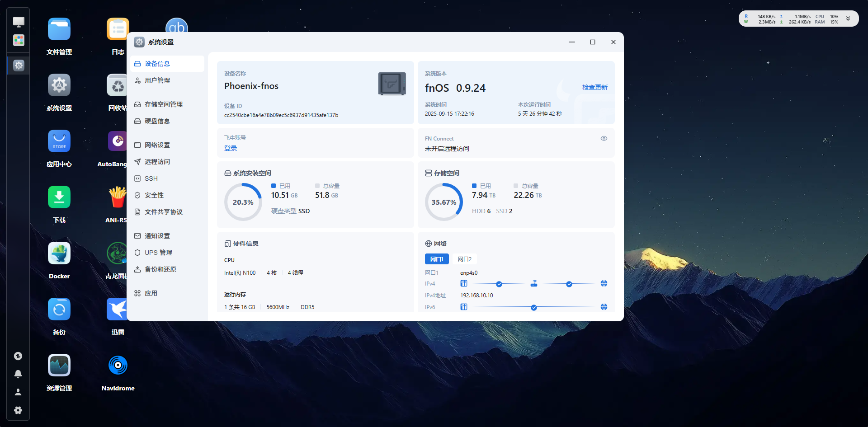Click the IPv4 internet globe icon
Screen dimensions: 868x427
point(604,283)
